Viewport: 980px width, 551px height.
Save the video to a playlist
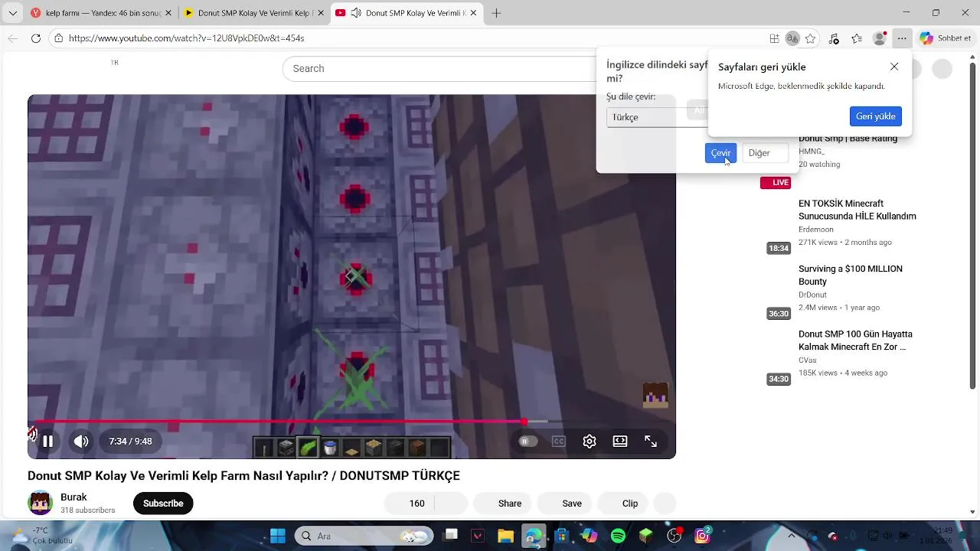[565, 504]
